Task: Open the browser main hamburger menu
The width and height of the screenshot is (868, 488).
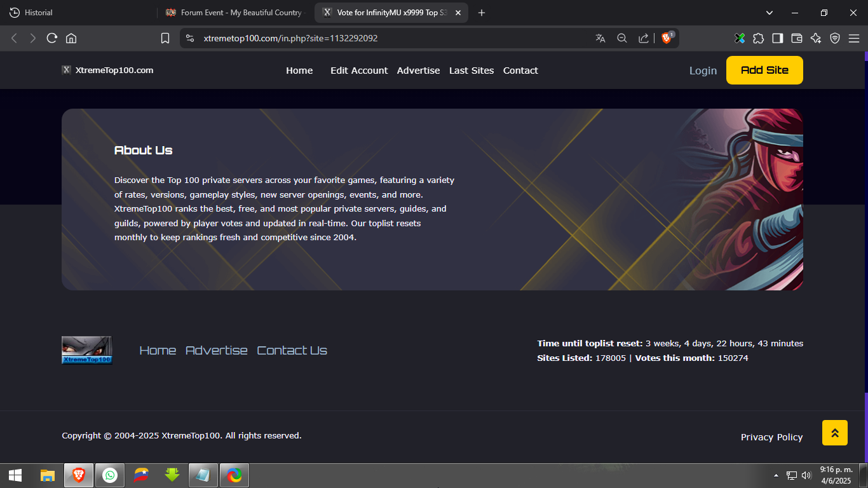Action: pos(854,38)
